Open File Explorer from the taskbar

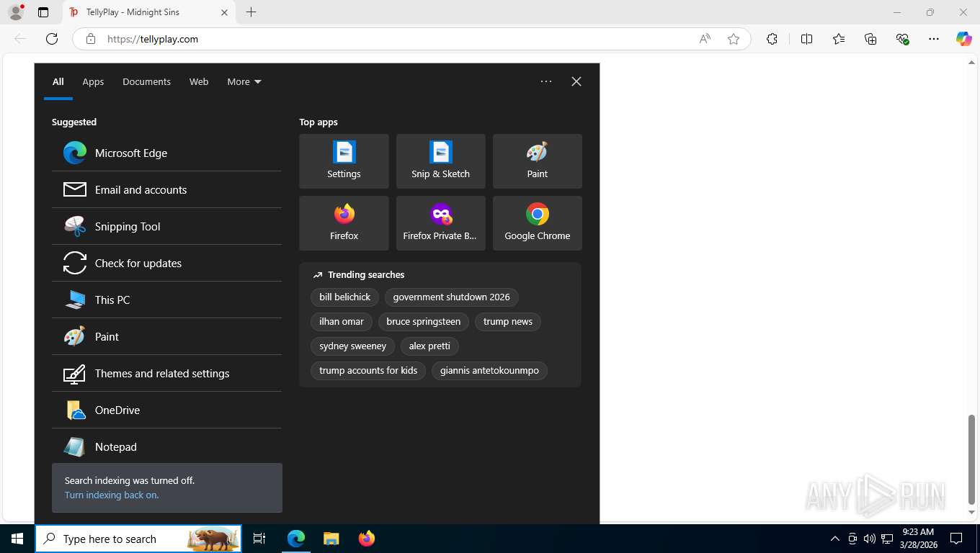coord(331,539)
